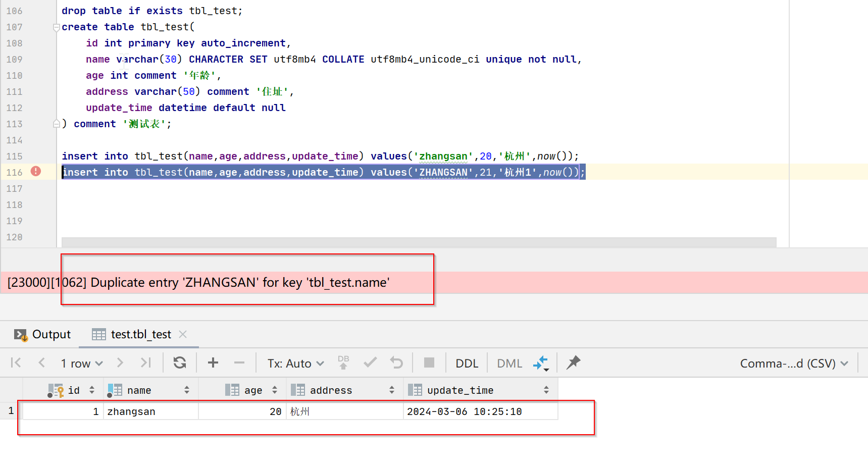Sort by the id column arrows
Screen dimensions: 868x468
(x=92, y=390)
